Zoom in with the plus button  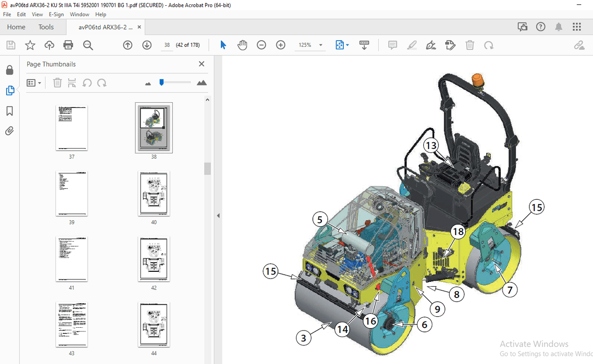tap(281, 45)
